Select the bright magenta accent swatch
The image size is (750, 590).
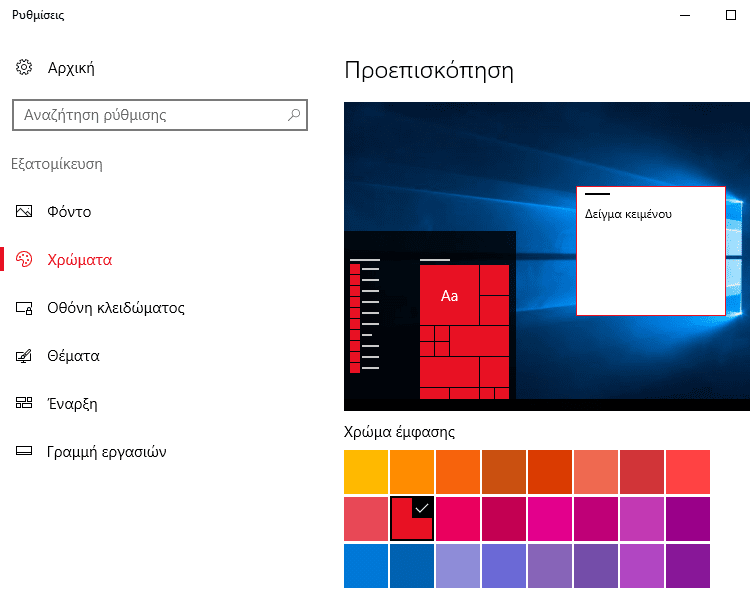(x=550, y=519)
